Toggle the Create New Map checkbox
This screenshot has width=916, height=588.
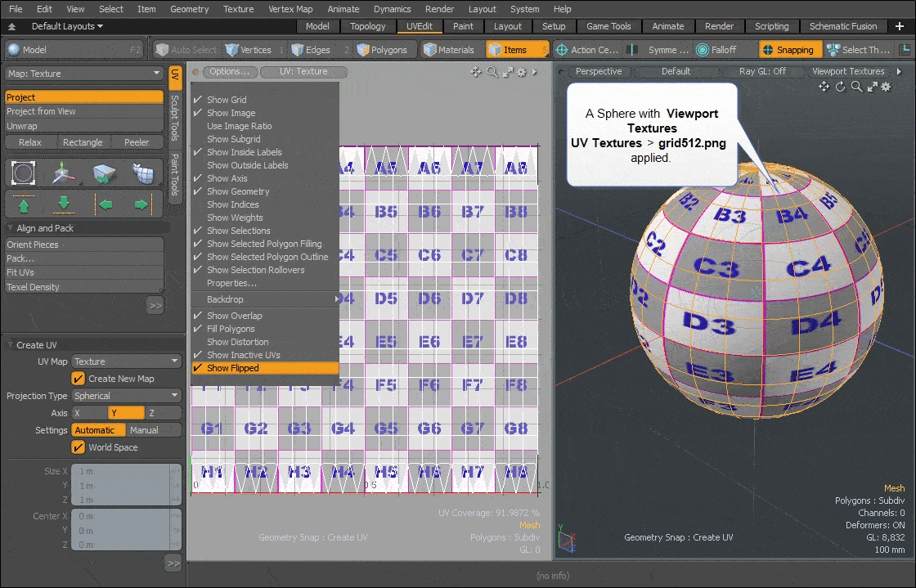[79, 378]
